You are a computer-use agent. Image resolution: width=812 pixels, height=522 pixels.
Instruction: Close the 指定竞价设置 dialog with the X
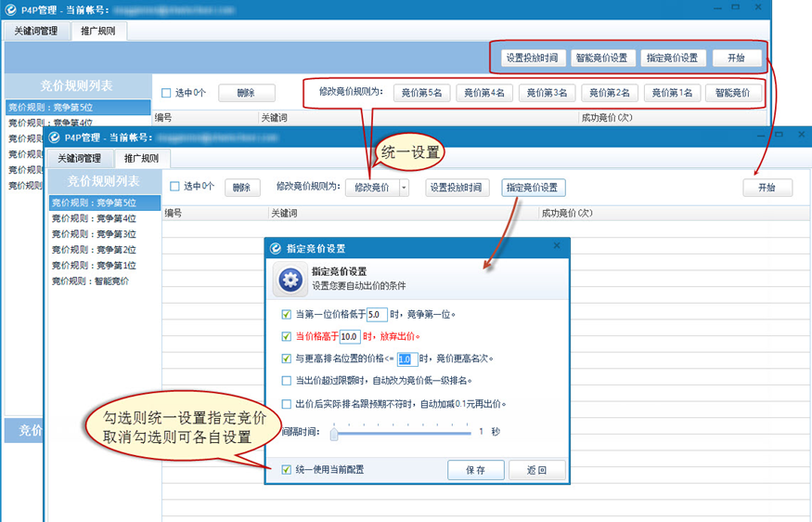(x=557, y=246)
